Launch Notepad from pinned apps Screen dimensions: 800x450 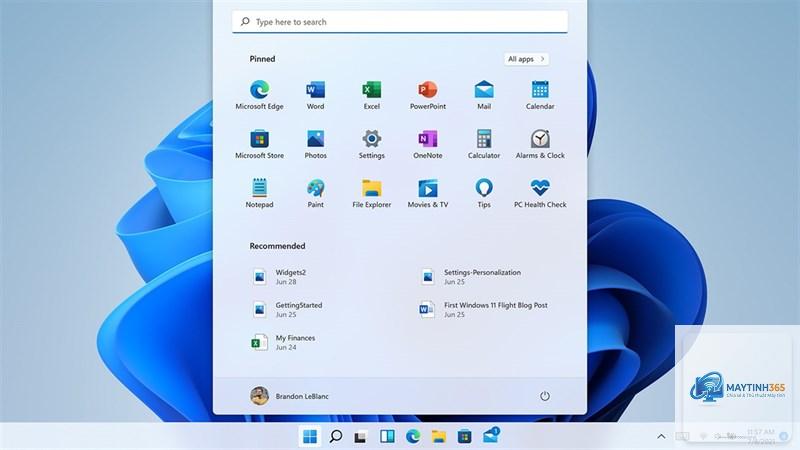(x=259, y=193)
